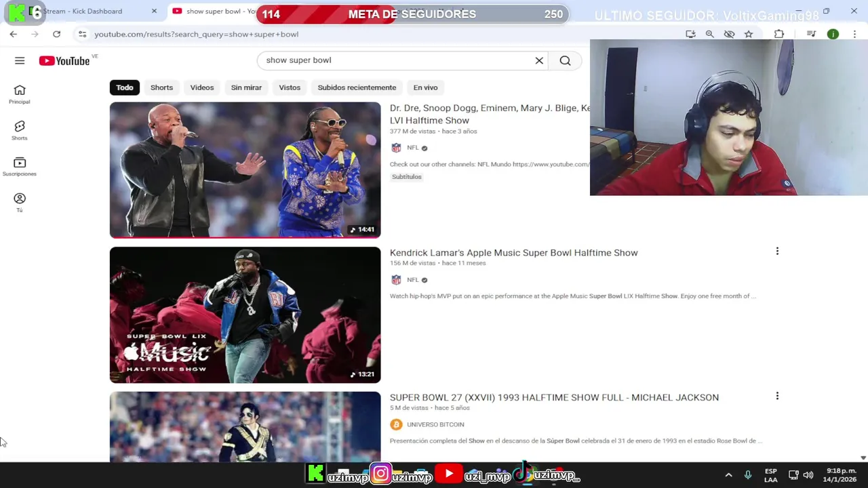
Task: Click the install app icon in address bar
Action: (x=690, y=34)
